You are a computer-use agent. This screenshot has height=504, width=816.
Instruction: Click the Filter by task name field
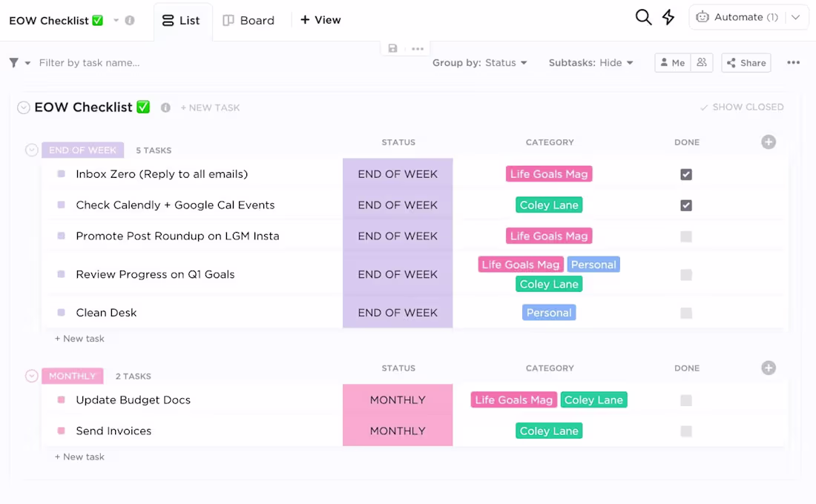tap(89, 63)
